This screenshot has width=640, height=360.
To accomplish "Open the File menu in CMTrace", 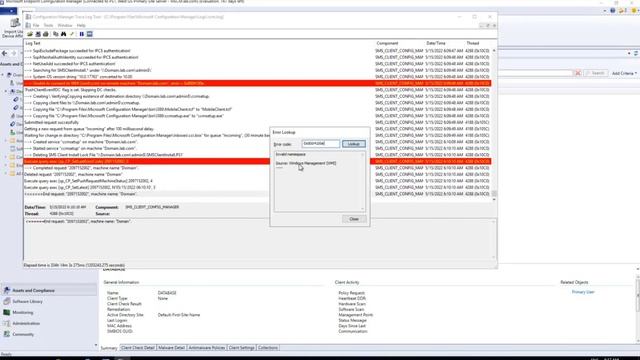I will click(x=36, y=25).
